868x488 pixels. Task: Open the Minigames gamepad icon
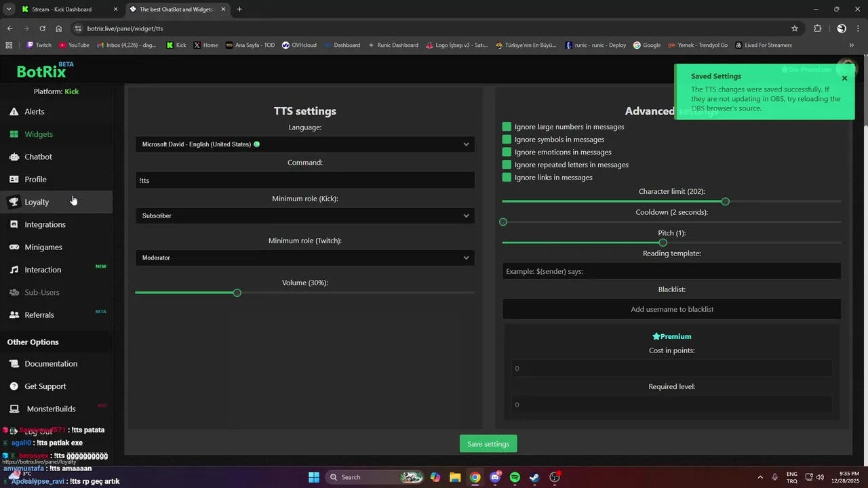pos(14,247)
